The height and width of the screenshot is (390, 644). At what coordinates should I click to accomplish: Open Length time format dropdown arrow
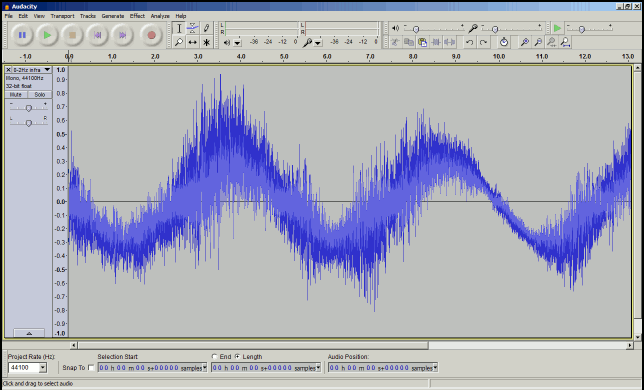pos(318,368)
